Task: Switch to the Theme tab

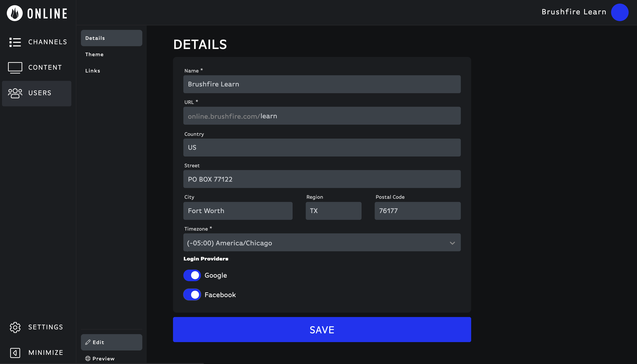Action: pos(94,54)
